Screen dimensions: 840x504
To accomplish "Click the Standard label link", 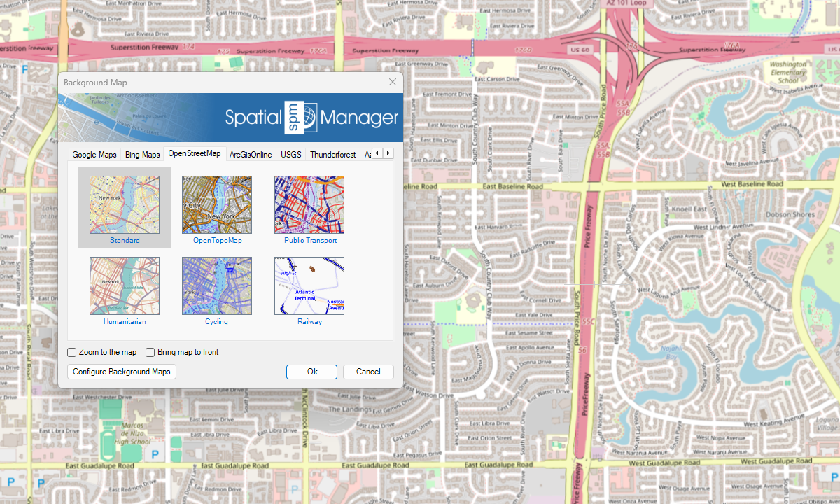I will tap(125, 240).
